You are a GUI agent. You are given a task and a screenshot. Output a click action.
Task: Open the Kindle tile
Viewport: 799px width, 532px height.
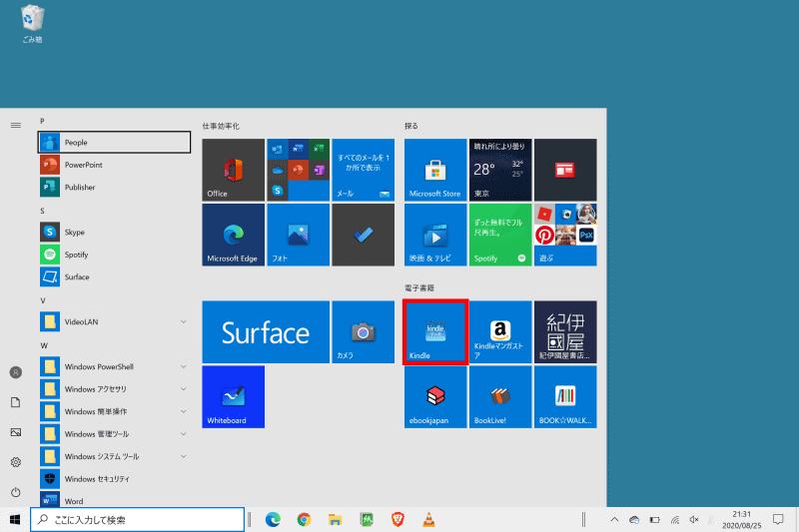pos(435,332)
